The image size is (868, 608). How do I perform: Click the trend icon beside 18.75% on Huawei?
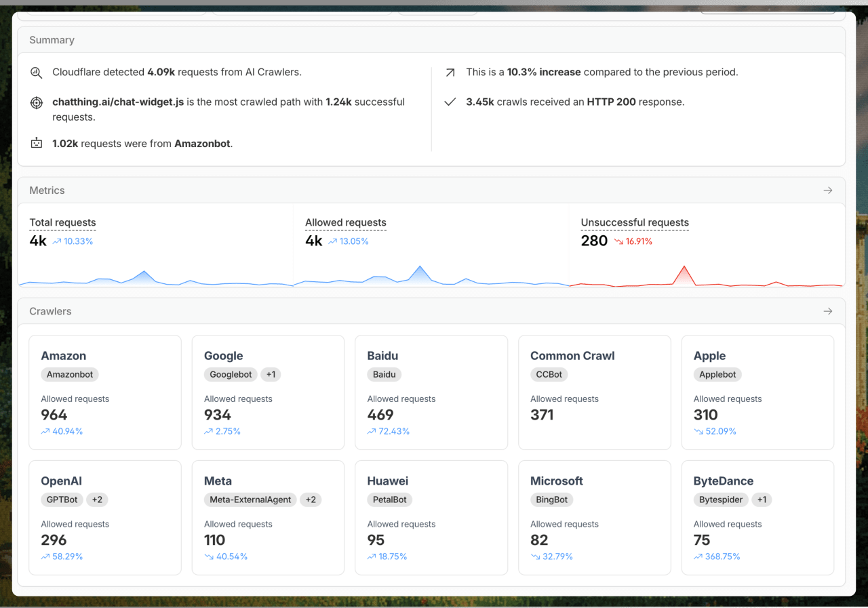click(372, 556)
